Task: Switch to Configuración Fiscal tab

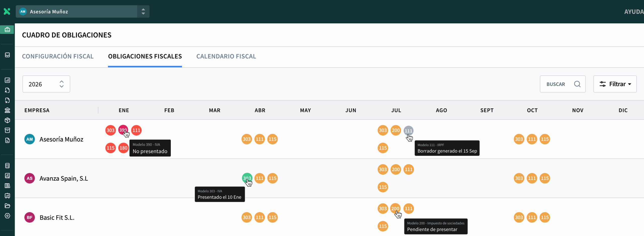Action: point(58,56)
